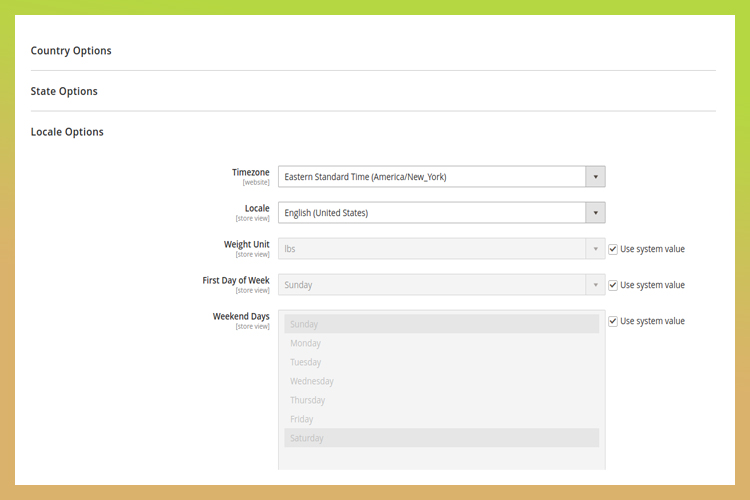Collapse the Locale Options section

(67, 132)
